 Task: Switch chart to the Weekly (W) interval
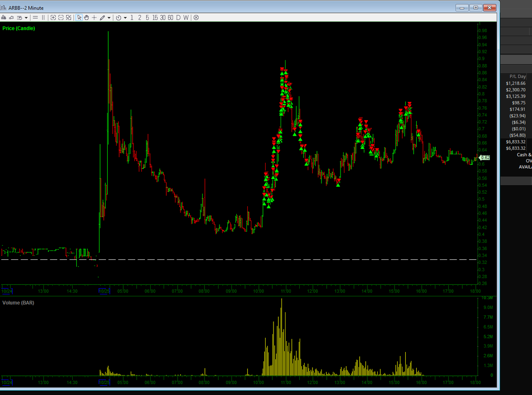186,17
